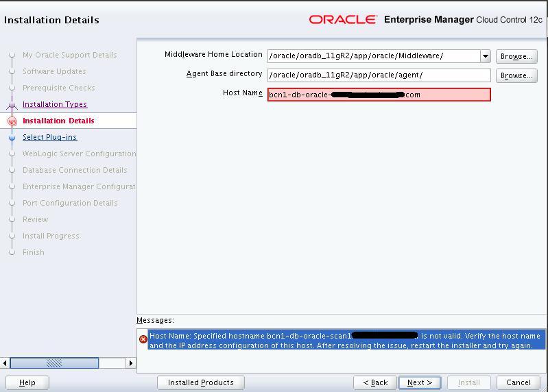Click the highlighted Host Name field
This screenshot has width=548, height=392.
tap(379, 95)
